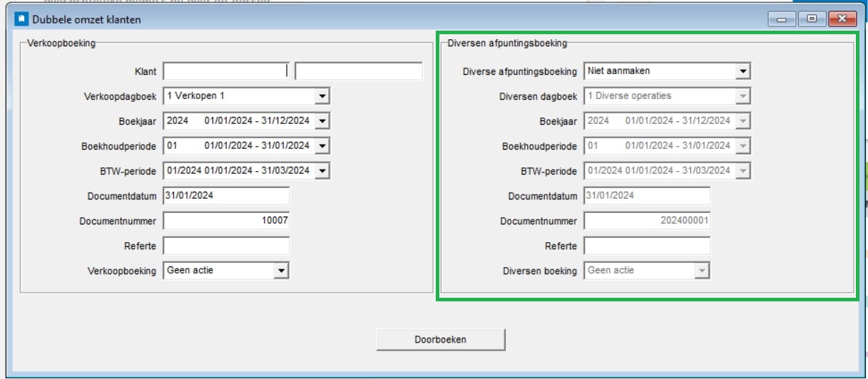Viewport: 868px width, 379px height.
Task: Click the Klant label
Action: 145,71
